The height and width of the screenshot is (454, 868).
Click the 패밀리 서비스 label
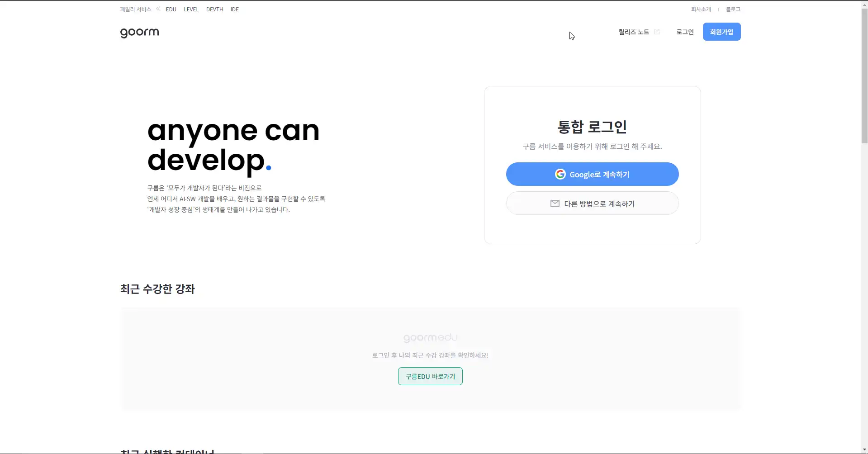pos(136,9)
